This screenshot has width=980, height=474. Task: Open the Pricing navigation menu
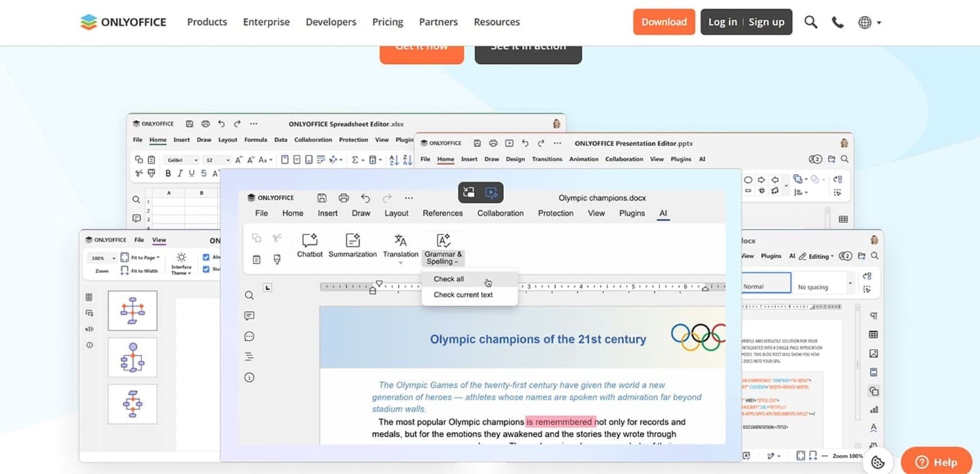[388, 22]
